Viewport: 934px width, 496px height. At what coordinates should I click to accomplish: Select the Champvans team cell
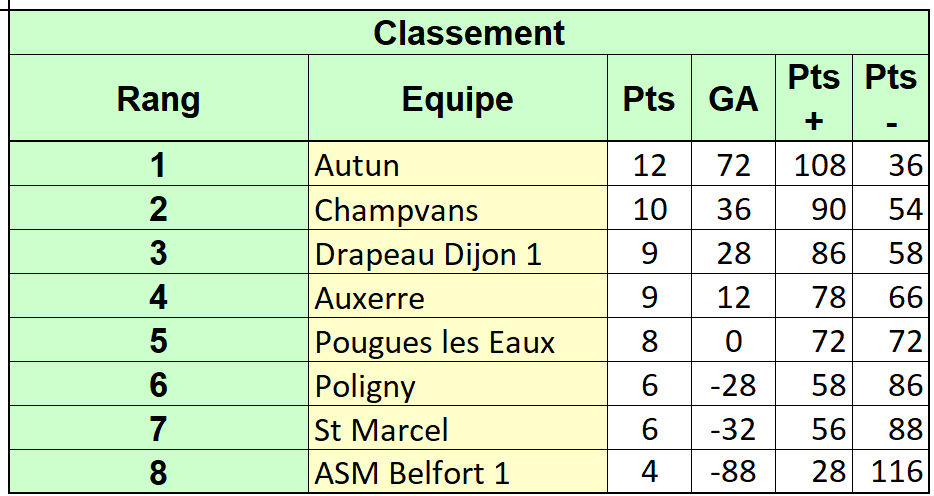(x=457, y=208)
